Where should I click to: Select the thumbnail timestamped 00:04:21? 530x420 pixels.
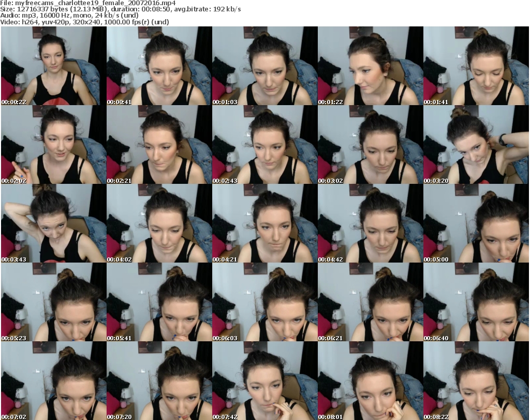point(264,223)
